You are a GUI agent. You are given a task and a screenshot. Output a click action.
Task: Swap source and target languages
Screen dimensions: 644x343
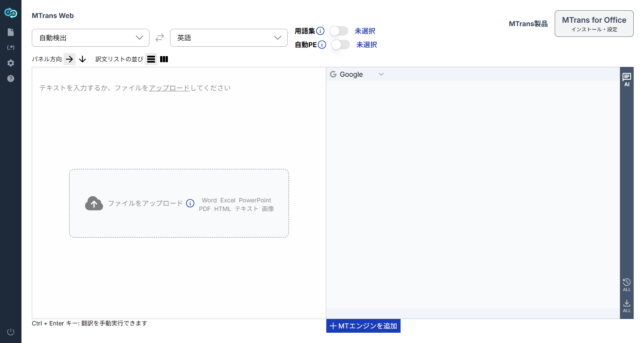[x=160, y=38]
